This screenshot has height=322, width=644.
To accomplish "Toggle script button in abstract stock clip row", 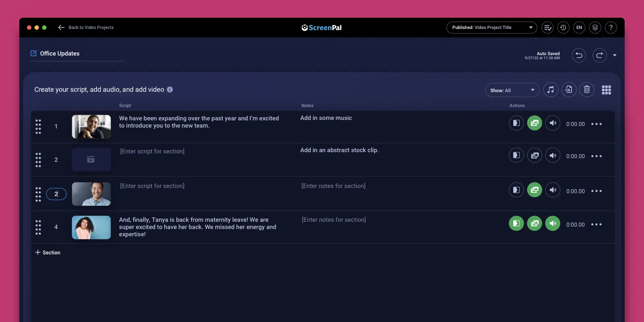I will (x=516, y=155).
